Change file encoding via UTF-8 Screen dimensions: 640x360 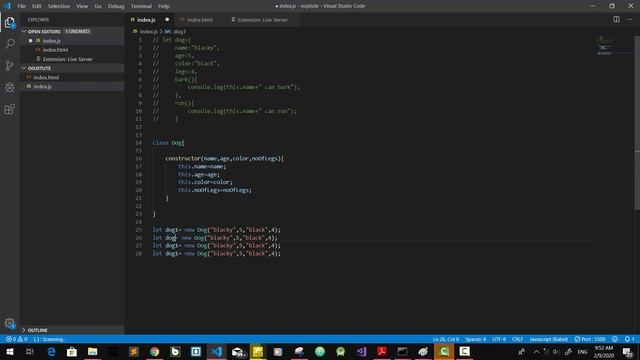coord(499,339)
